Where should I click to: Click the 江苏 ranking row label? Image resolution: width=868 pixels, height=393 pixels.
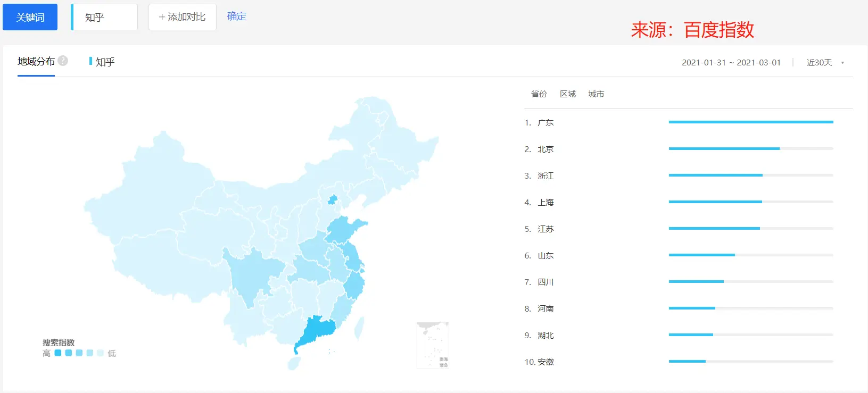545,229
